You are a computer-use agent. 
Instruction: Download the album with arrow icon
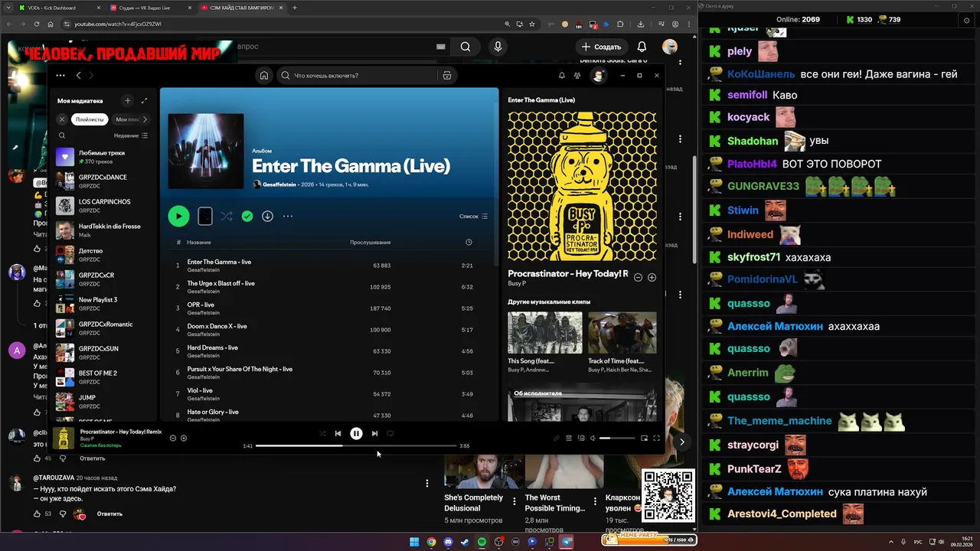click(267, 217)
